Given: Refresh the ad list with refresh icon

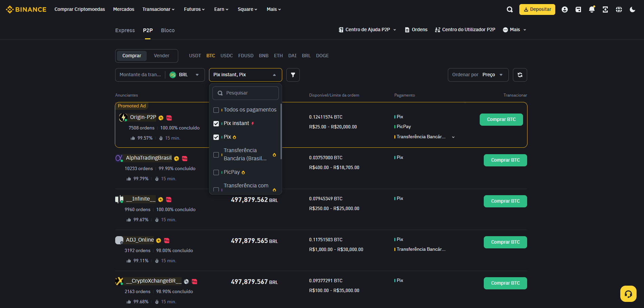Looking at the screenshot, I should tap(520, 75).
